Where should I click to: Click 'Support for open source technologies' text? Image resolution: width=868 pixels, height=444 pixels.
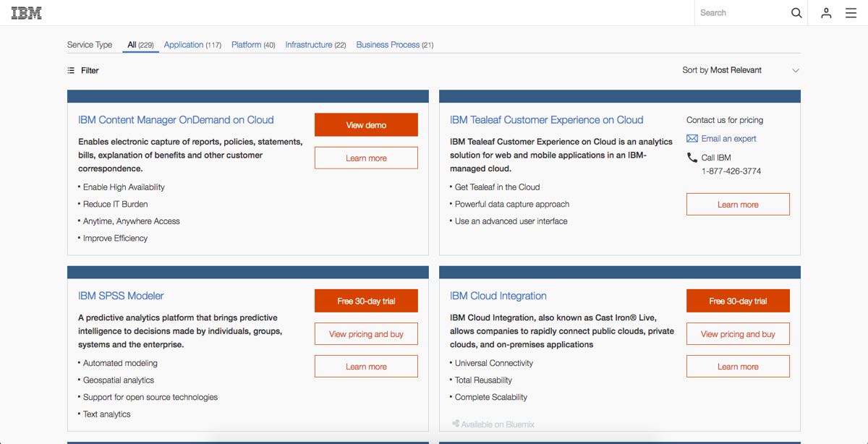(x=150, y=397)
